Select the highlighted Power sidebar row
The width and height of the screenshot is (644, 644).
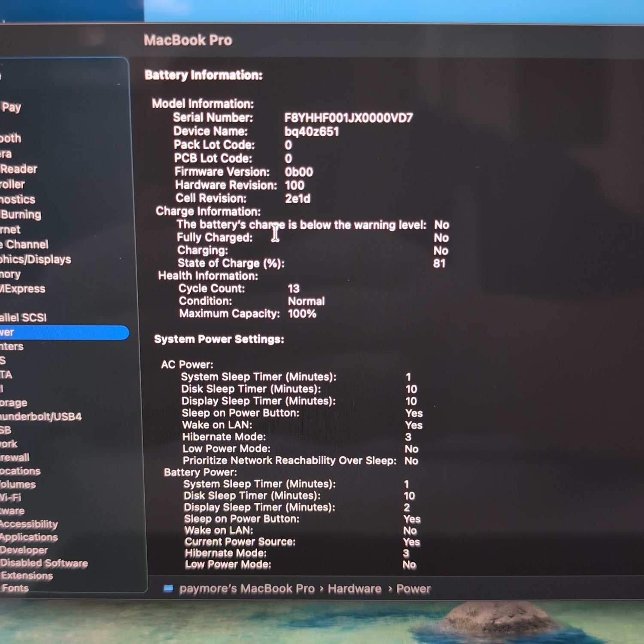point(64,333)
